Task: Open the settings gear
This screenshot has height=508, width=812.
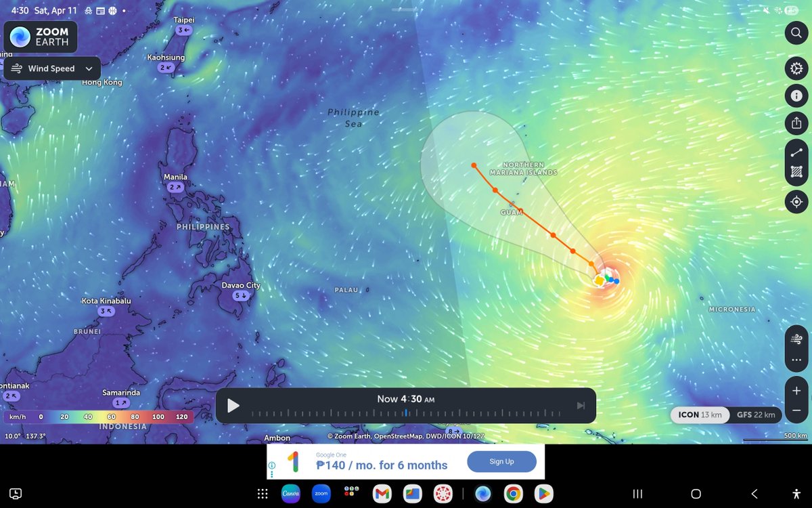Action: click(796, 68)
